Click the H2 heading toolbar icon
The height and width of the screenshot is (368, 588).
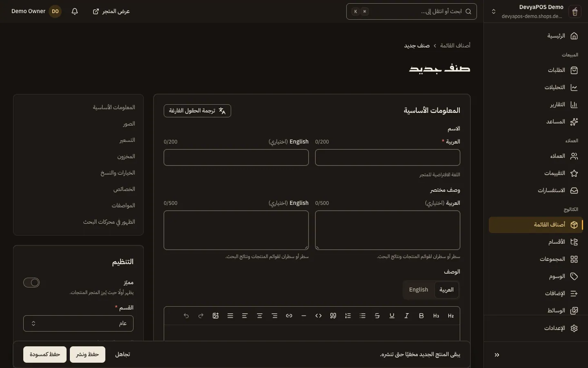[451, 316]
